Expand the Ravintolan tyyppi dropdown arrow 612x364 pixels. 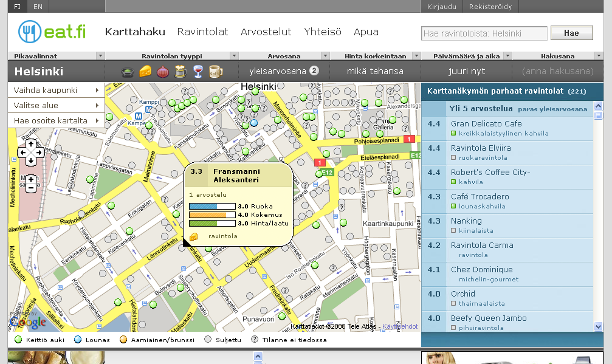point(234,56)
